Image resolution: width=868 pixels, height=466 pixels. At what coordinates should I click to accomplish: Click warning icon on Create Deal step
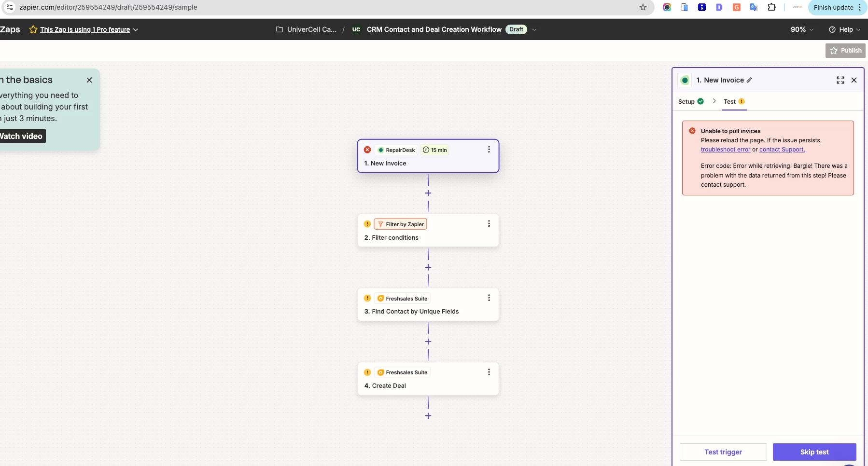tap(367, 372)
